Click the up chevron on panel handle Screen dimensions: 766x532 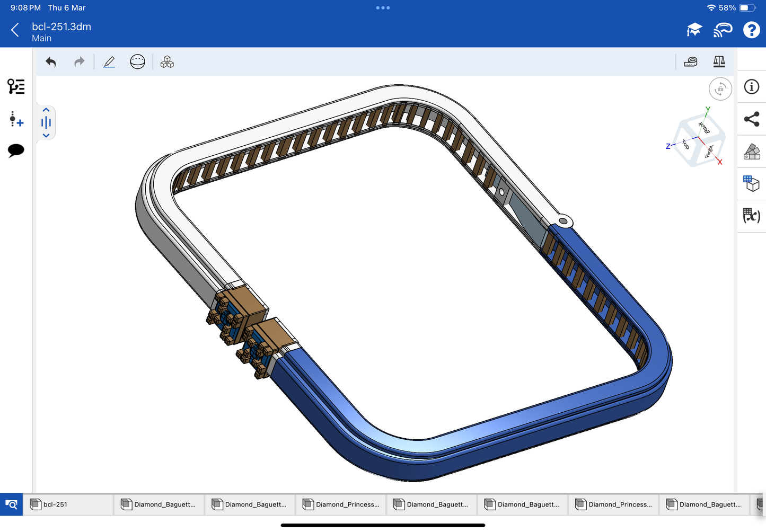pos(46,110)
